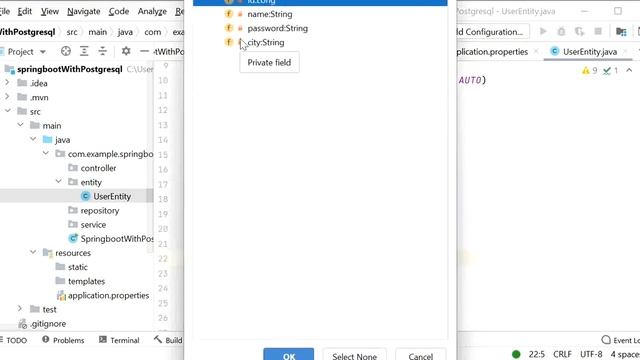The image size is (640, 360).
Task: Close the application.properties editor tab
Action: [x=536, y=51]
